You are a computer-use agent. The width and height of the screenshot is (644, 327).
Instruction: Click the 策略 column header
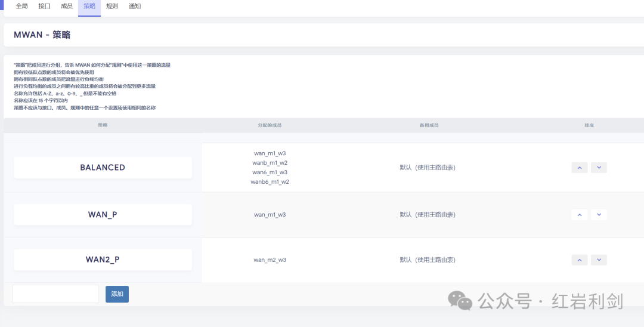103,125
